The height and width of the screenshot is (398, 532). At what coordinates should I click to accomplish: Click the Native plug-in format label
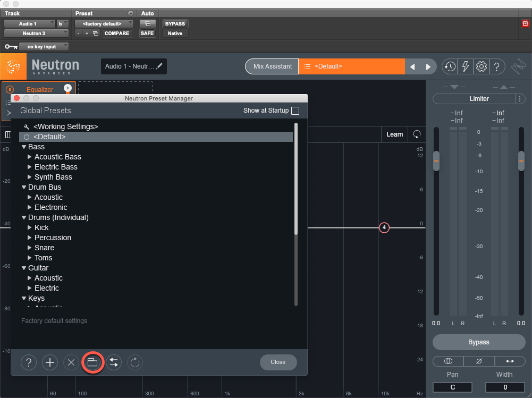175,33
